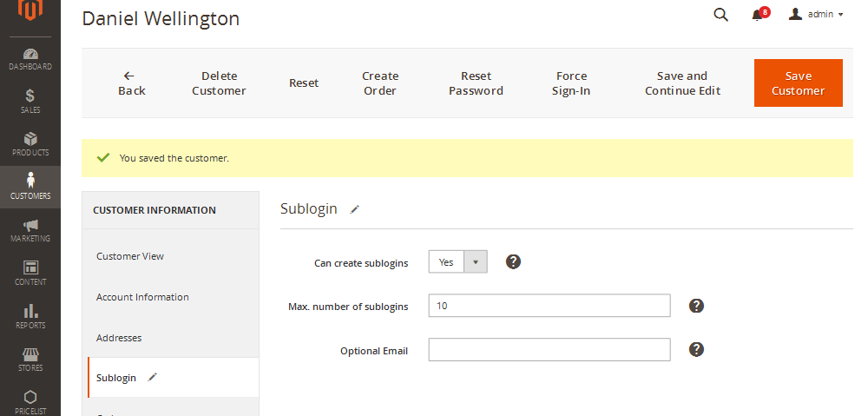Viewport: 868px width, 416px height.
Task: Click the Delete Customer button
Action: (220, 83)
